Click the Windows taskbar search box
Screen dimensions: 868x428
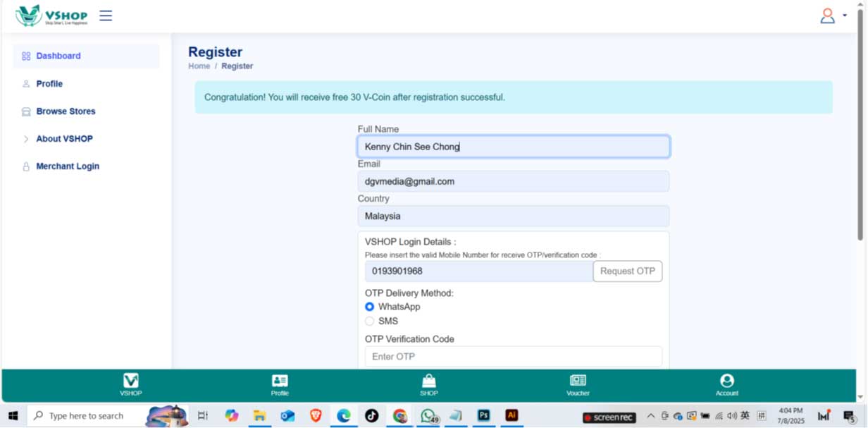108,415
